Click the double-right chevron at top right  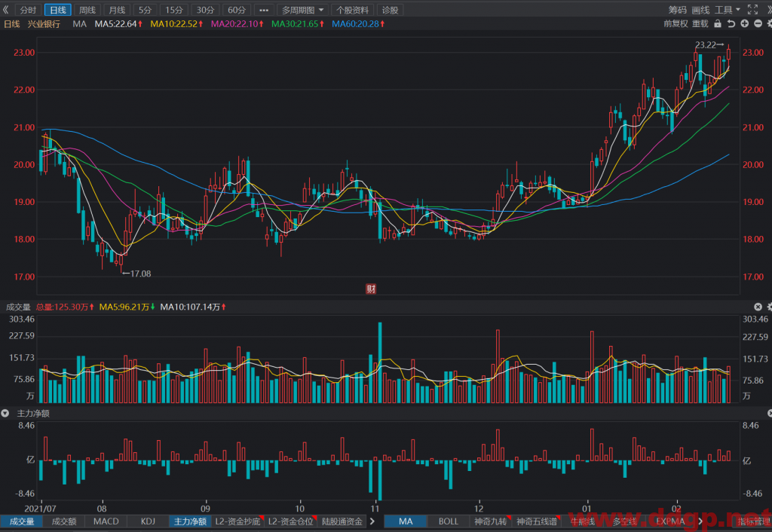769,10
